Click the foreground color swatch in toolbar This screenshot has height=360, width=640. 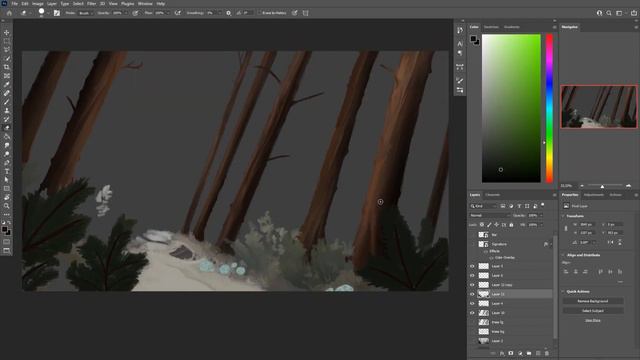(x=4, y=230)
